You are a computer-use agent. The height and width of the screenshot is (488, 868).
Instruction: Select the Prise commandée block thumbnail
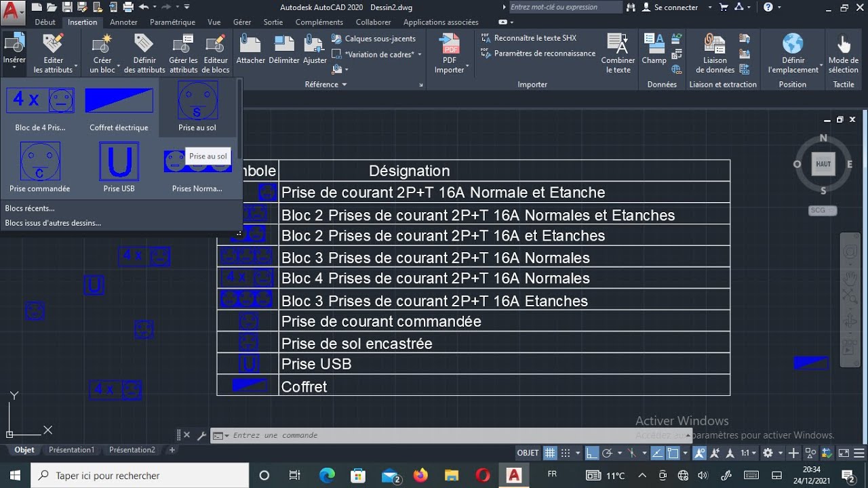click(40, 167)
